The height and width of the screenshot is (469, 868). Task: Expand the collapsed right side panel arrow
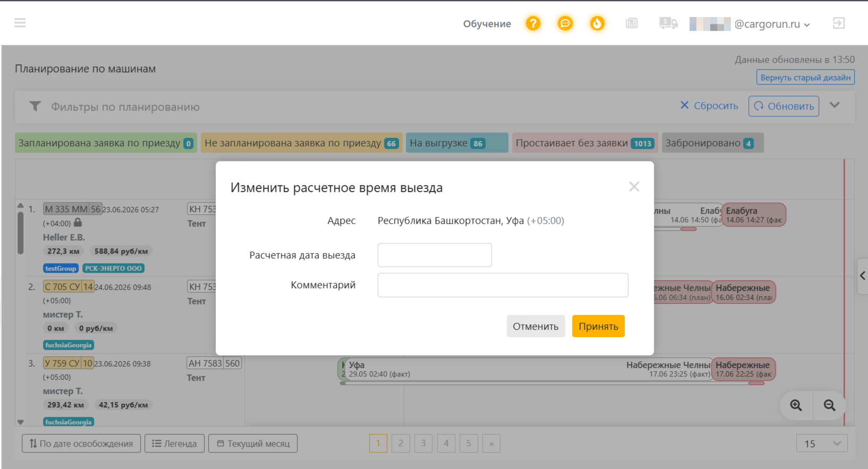(x=862, y=275)
